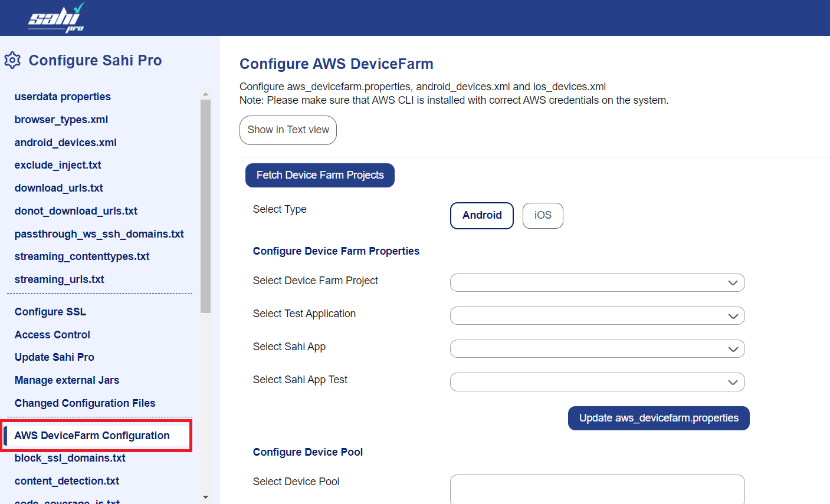Open the Update Sahi Pro link
Screen dimensions: 830x504
click(x=54, y=357)
